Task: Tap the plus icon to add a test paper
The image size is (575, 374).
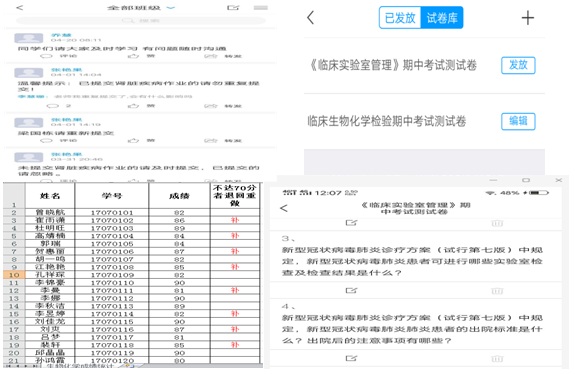Action: tap(528, 18)
